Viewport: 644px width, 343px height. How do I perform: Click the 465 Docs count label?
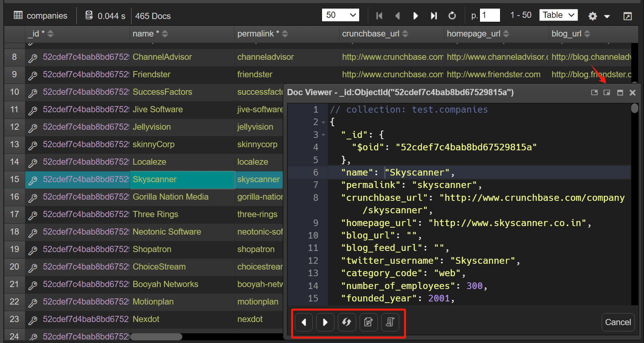click(x=153, y=16)
